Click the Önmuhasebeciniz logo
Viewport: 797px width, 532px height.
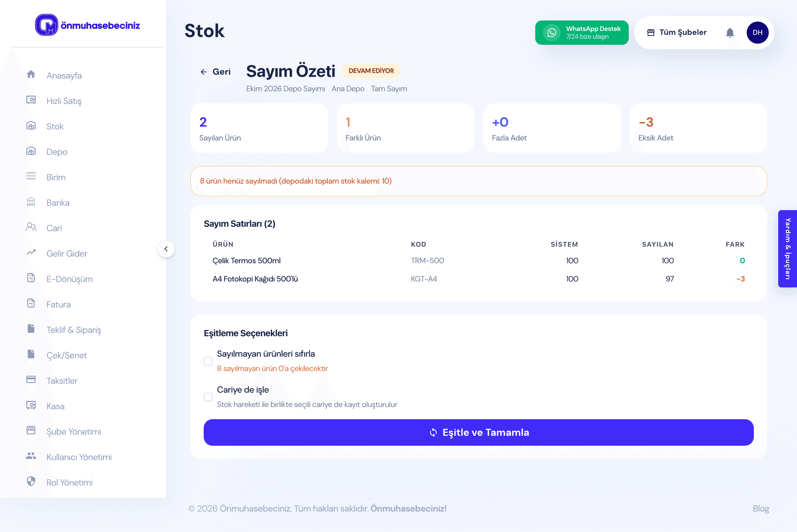coord(87,25)
